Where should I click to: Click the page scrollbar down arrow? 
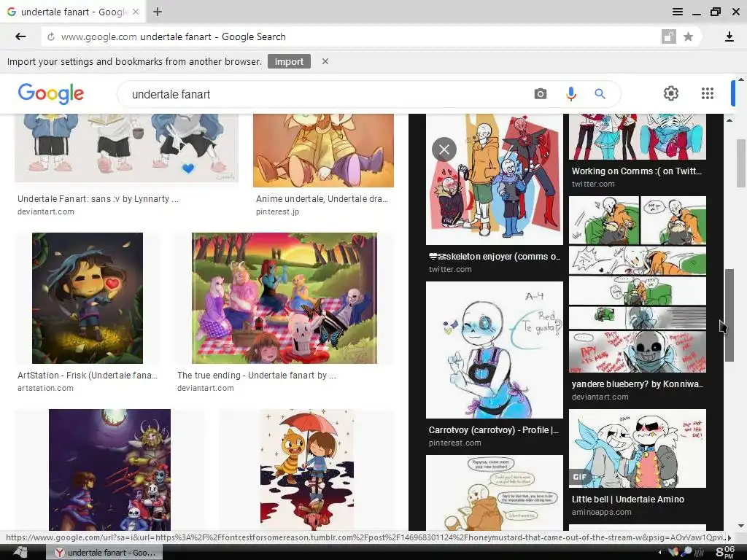pyautogui.click(x=741, y=526)
